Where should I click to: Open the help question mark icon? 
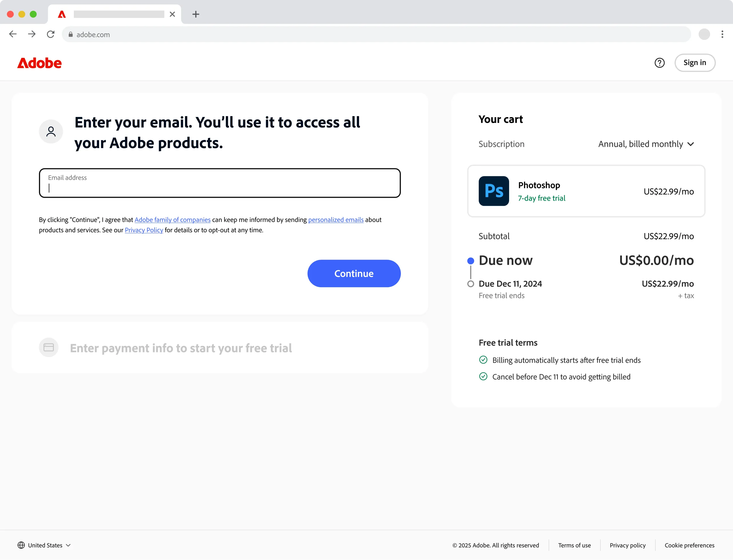click(x=659, y=63)
